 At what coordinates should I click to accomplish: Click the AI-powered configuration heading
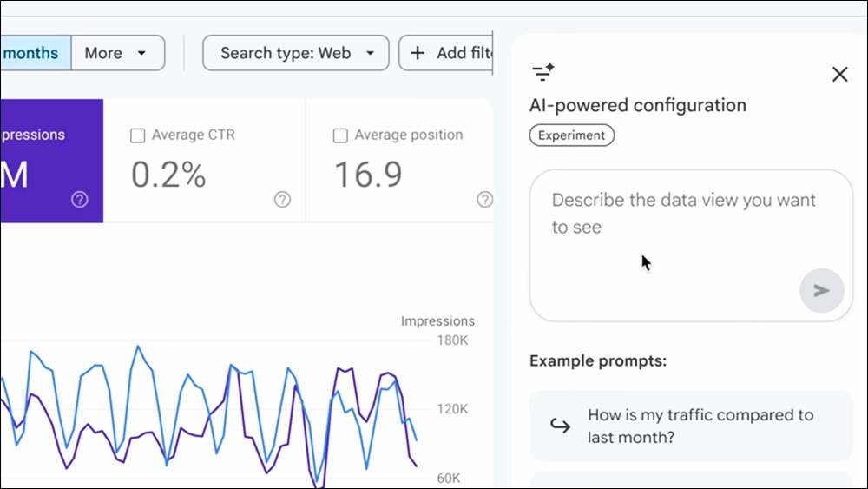point(638,105)
